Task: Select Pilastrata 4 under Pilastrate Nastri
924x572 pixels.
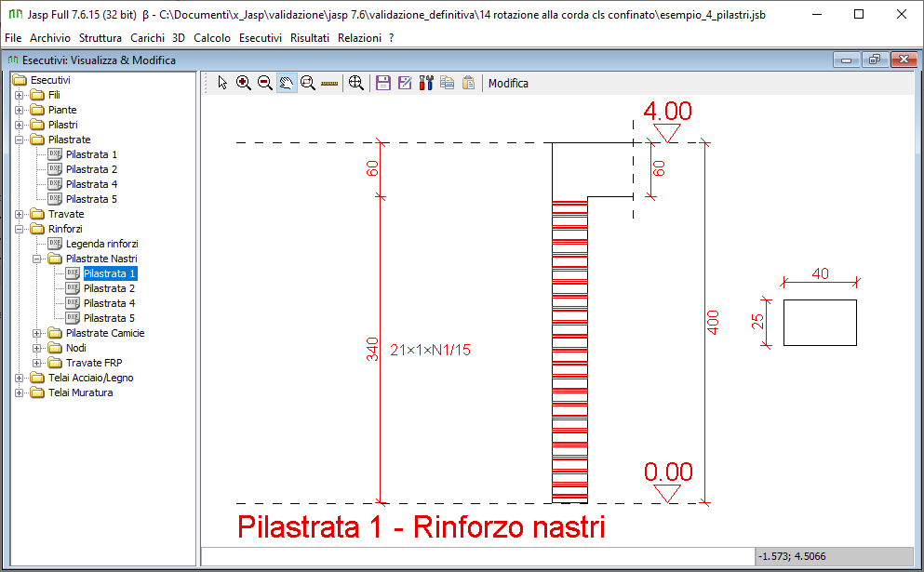Action: pos(109,303)
